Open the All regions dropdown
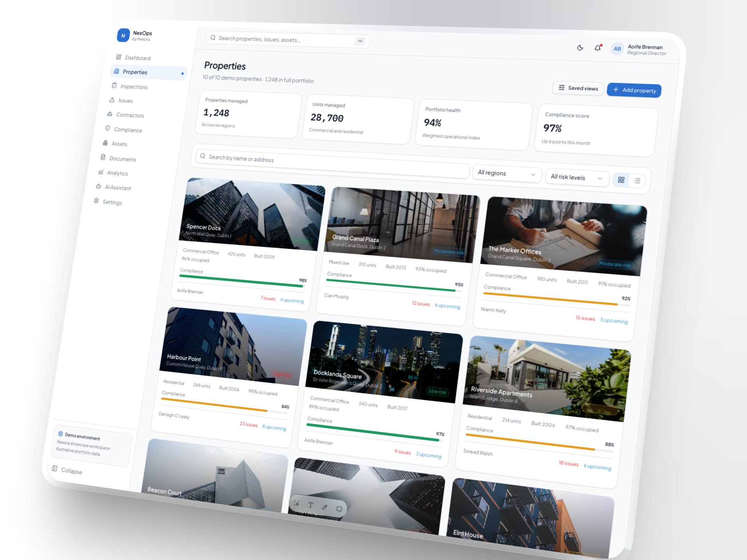The width and height of the screenshot is (747, 560). (x=507, y=173)
